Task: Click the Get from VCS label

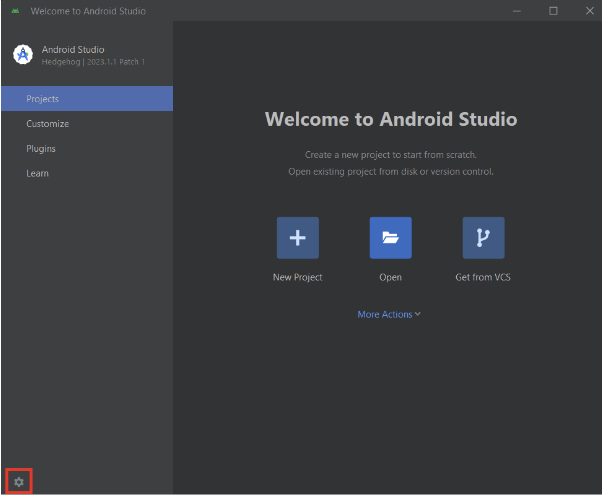Action: pyautogui.click(x=483, y=277)
